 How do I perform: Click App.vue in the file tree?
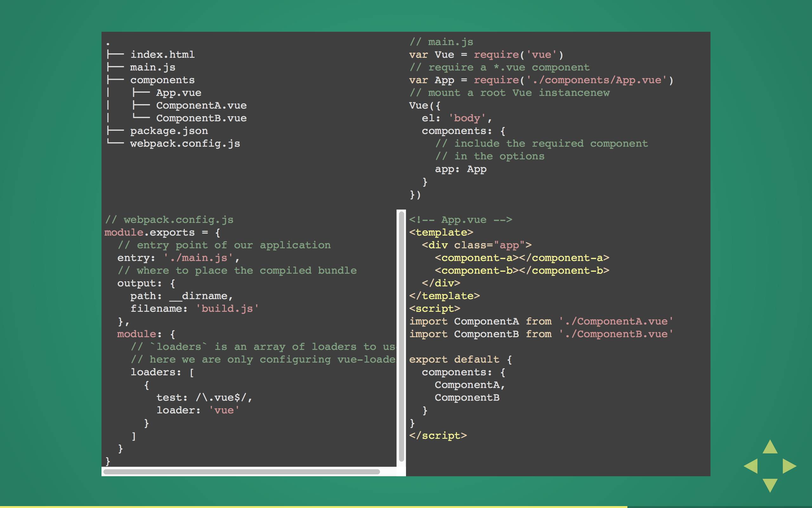click(x=179, y=93)
